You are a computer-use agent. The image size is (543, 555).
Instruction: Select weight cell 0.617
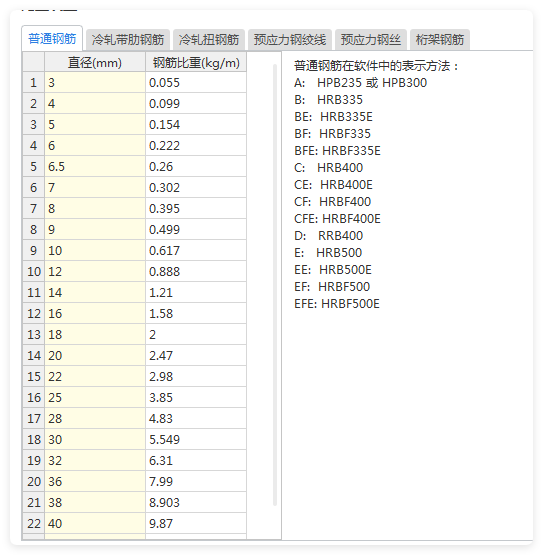pos(196,250)
